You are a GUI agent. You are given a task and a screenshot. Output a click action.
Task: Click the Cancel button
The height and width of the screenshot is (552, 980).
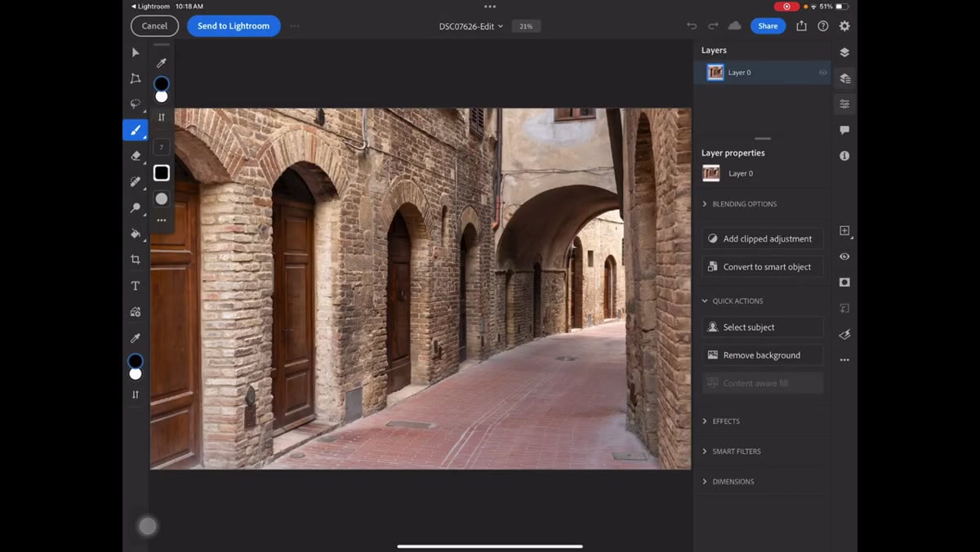tap(154, 26)
